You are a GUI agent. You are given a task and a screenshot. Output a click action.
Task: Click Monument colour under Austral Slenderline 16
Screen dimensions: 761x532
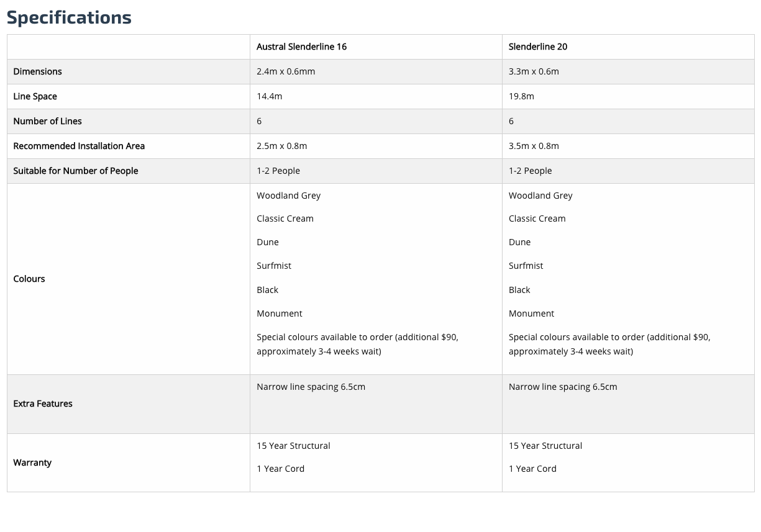coord(280,313)
